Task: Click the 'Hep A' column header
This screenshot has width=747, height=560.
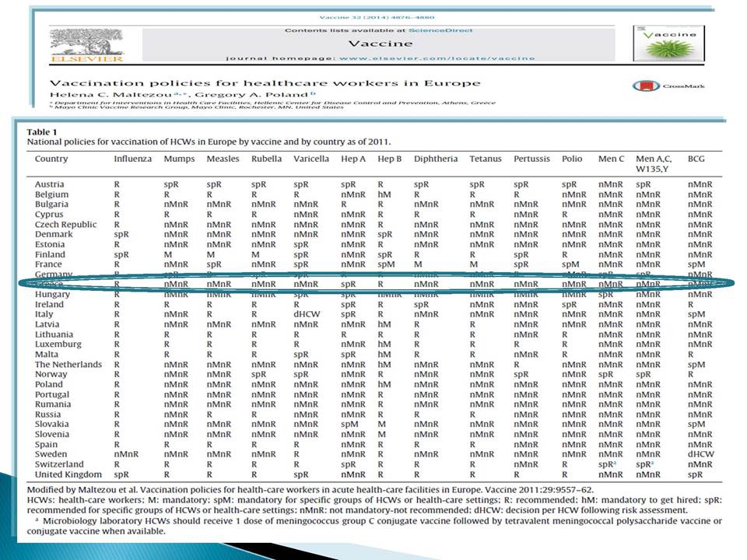Action: (x=353, y=159)
